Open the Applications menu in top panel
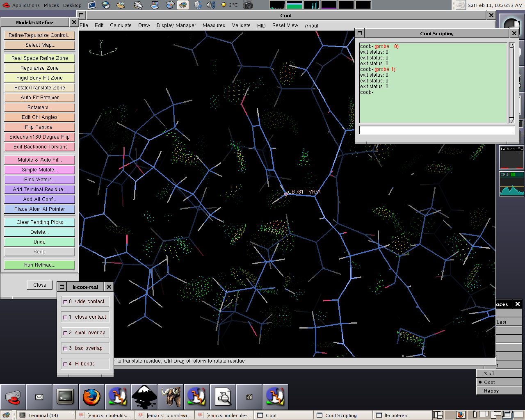 pyautogui.click(x=25, y=5)
